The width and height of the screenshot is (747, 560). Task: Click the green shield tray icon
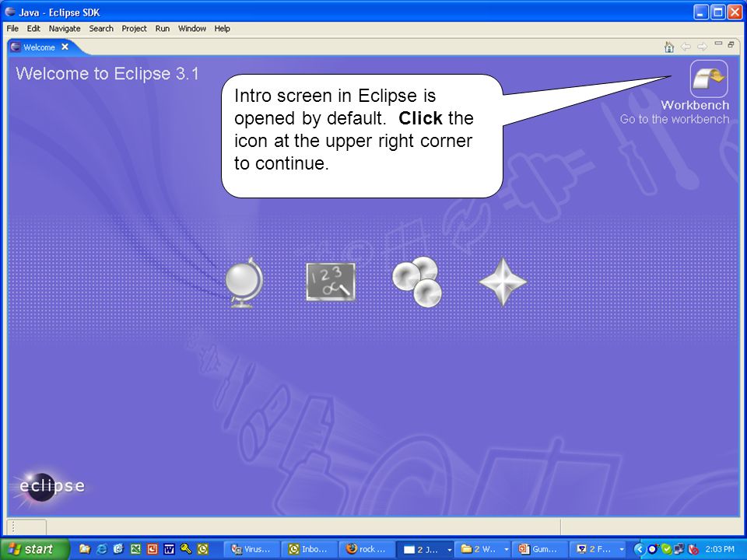[666, 549]
